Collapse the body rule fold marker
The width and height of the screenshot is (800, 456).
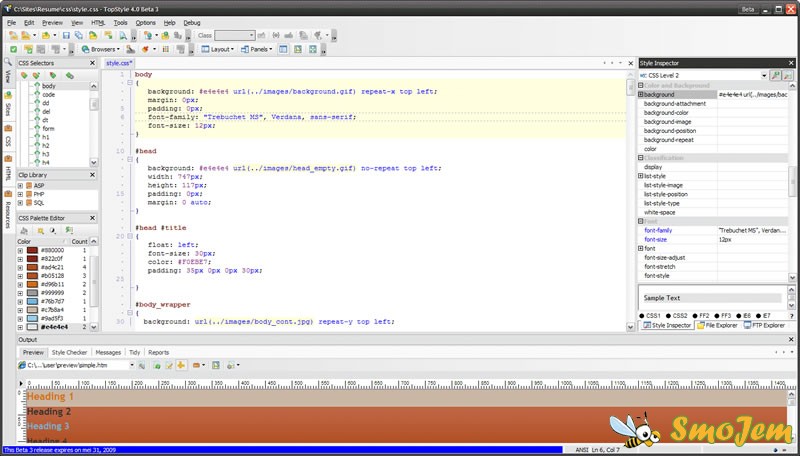(x=130, y=83)
